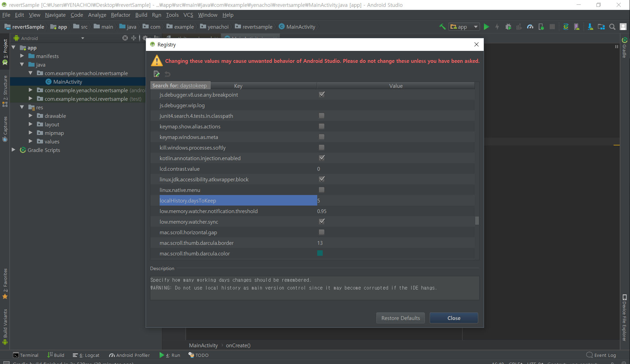This screenshot has height=364, width=630.
Task: Open the Favorites side panel
Action: 5,283
